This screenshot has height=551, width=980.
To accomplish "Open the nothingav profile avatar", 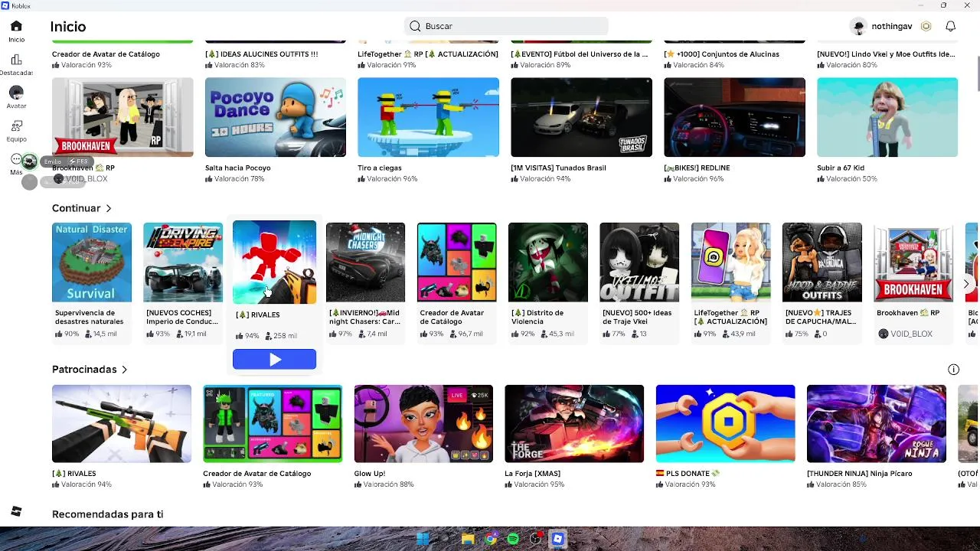I will (858, 26).
